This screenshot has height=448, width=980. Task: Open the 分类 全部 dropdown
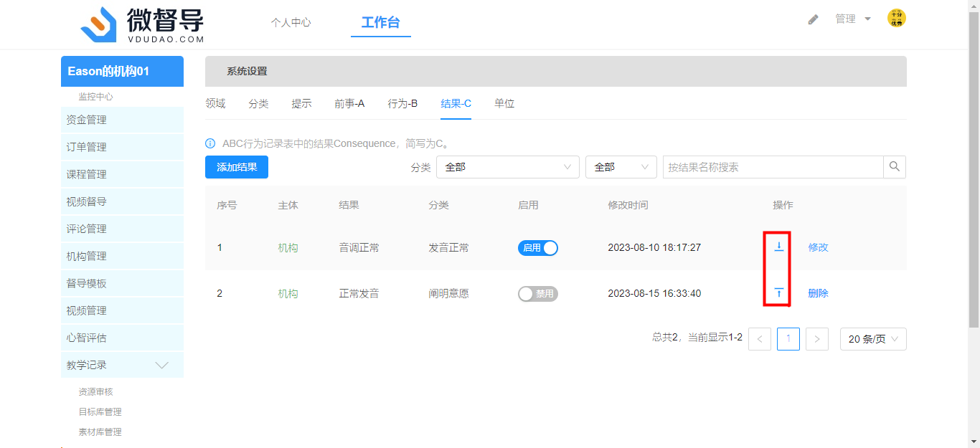508,167
